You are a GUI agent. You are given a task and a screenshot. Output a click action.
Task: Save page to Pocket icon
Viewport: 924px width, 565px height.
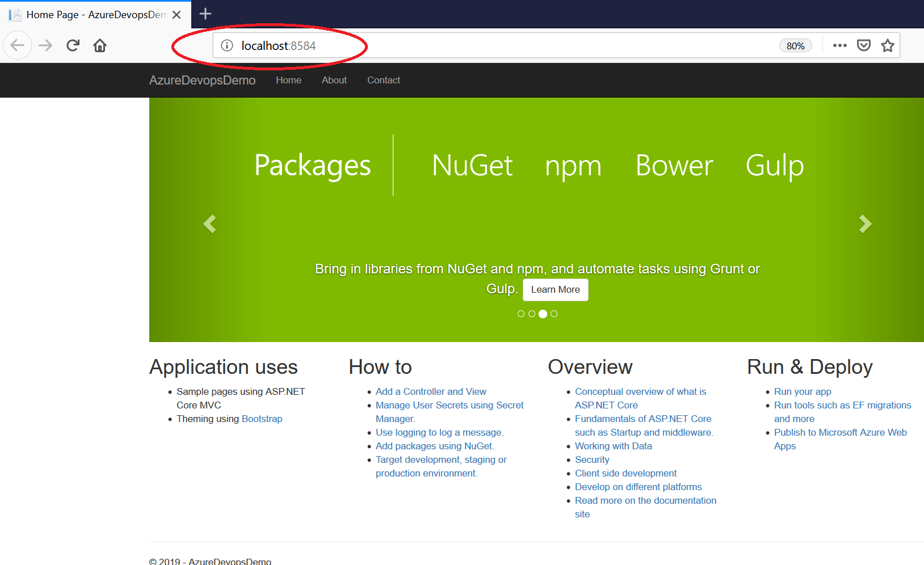[x=863, y=45]
